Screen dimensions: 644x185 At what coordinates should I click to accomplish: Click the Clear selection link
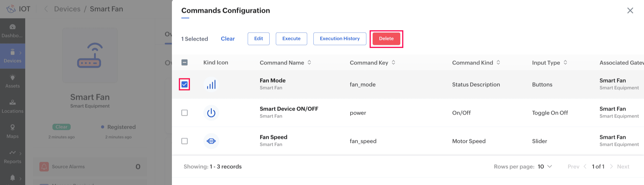pos(227,39)
